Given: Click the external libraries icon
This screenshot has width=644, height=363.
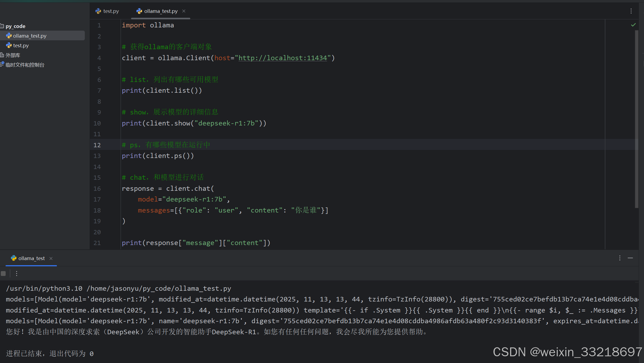Looking at the screenshot, I should pos(2,55).
